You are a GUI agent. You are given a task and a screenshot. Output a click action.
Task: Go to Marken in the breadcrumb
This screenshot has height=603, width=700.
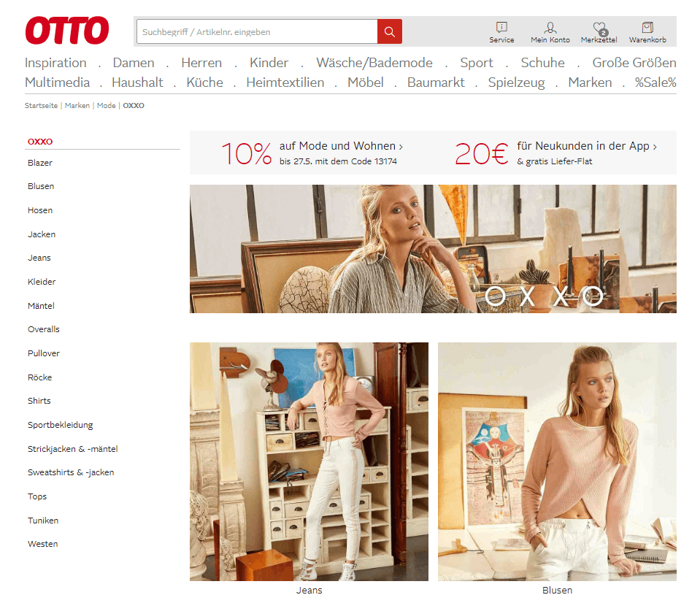point(77,105)
